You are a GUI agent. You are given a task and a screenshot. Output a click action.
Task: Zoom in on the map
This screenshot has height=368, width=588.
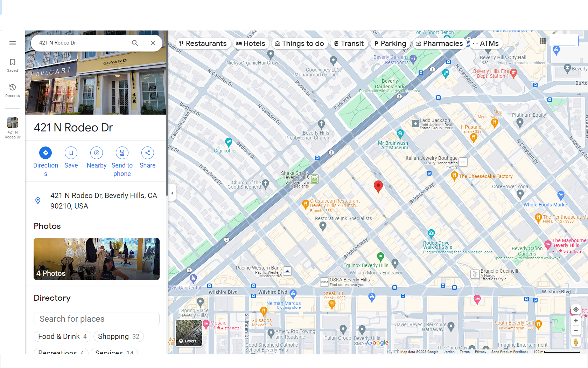[576, 321]
